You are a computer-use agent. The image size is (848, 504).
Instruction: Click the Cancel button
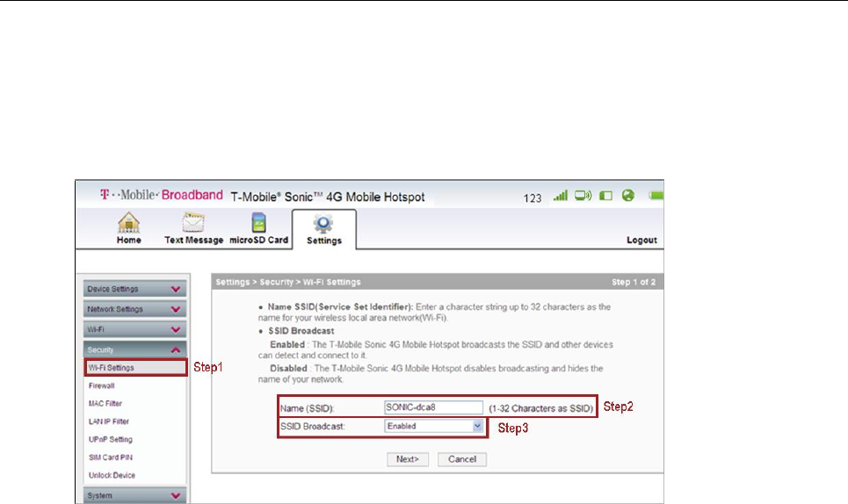click(462, 459)
